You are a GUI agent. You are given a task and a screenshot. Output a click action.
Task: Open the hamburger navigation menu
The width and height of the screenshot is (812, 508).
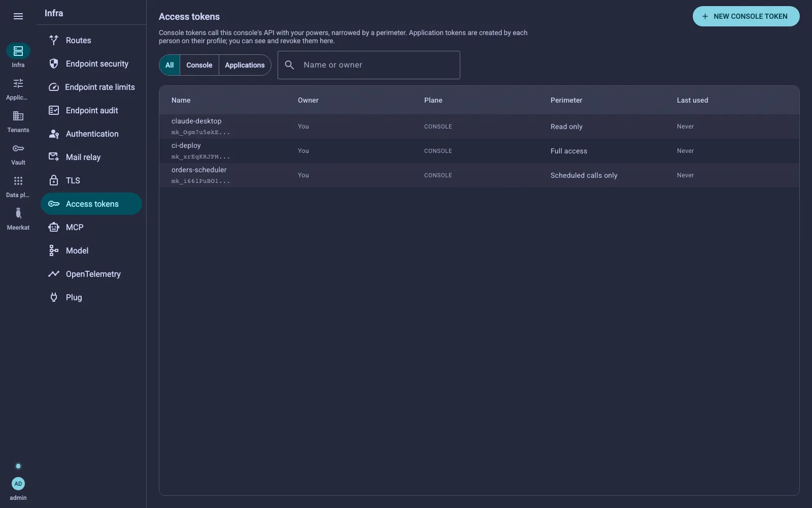(x=18, y=16)
